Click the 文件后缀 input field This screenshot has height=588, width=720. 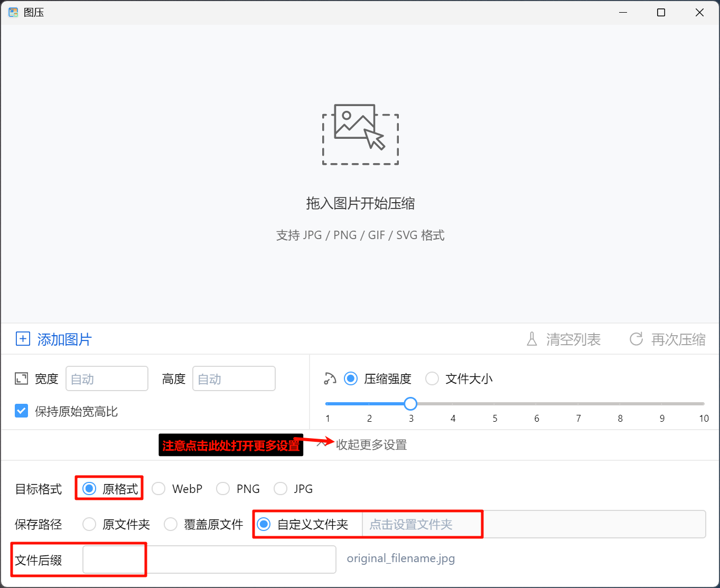[209, 559]
